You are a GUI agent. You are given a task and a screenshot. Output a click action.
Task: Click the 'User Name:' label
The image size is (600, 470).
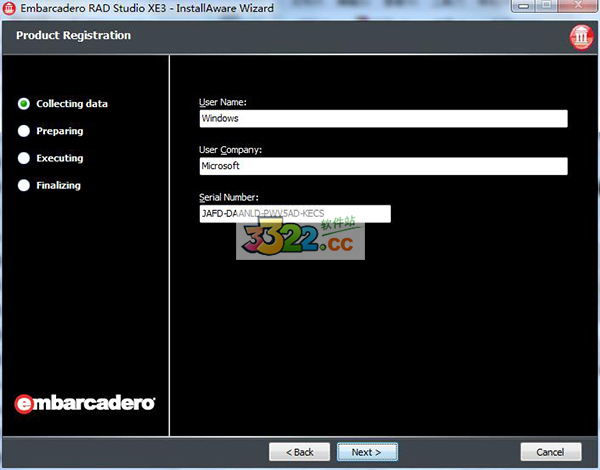point(223,102)
